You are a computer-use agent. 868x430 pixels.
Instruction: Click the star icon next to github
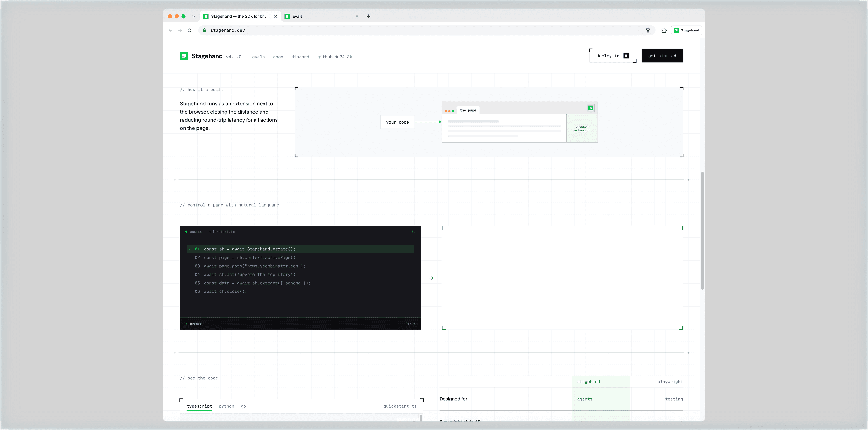pyautogui.click(x=337, y=57)
